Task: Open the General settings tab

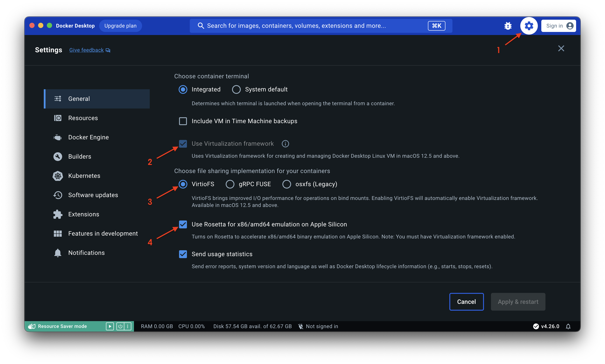Action: point(97,99)
